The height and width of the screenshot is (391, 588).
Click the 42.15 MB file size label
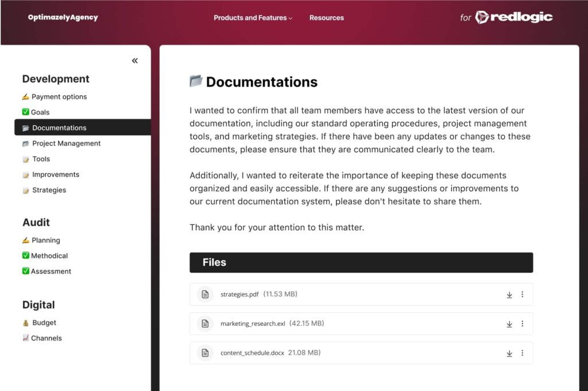tap(307, 323)
